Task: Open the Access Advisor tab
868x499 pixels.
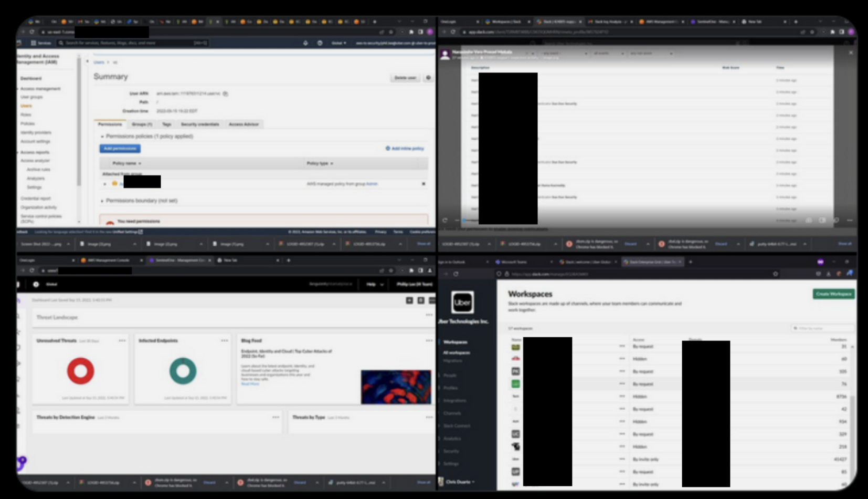Action: tap(244, 124)
